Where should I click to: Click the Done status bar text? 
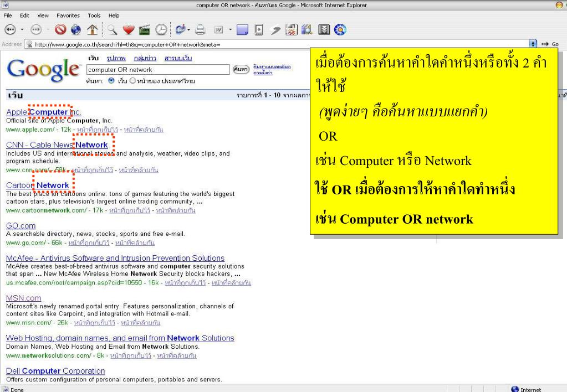coord(17,389)
